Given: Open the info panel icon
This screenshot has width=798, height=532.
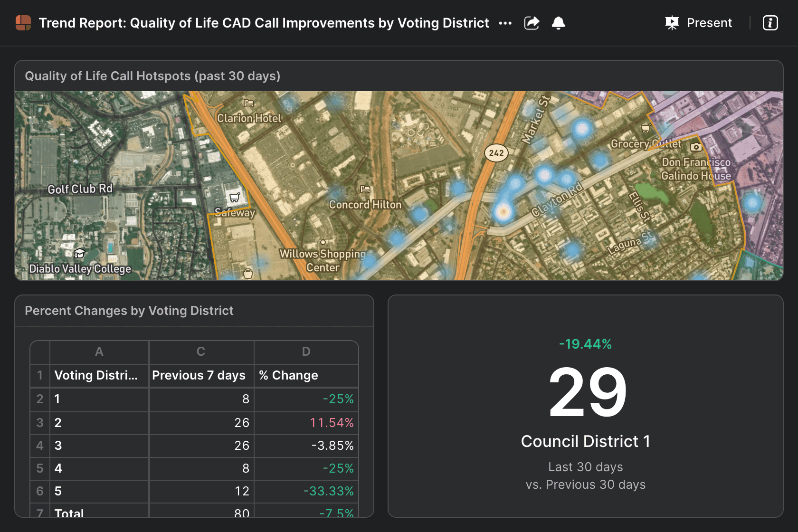Looking at the screenshot, I should [x=770, y=23].
